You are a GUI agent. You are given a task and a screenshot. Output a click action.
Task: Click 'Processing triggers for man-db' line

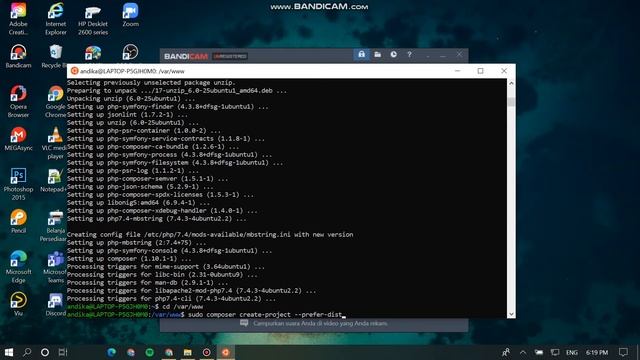[x=147, y=282]
